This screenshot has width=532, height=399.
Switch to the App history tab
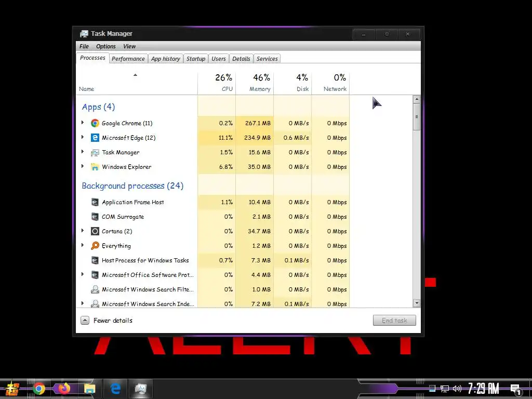click(x=166, y=59)
